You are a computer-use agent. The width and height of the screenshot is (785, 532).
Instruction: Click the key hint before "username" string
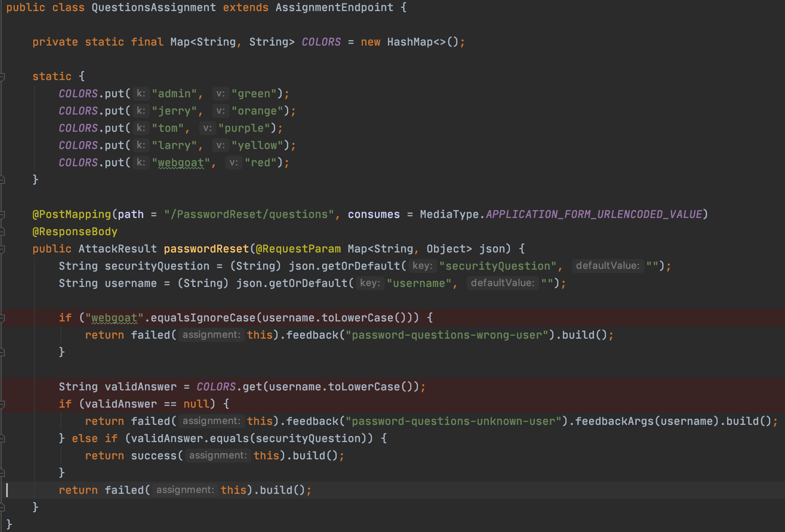[370, 283]
